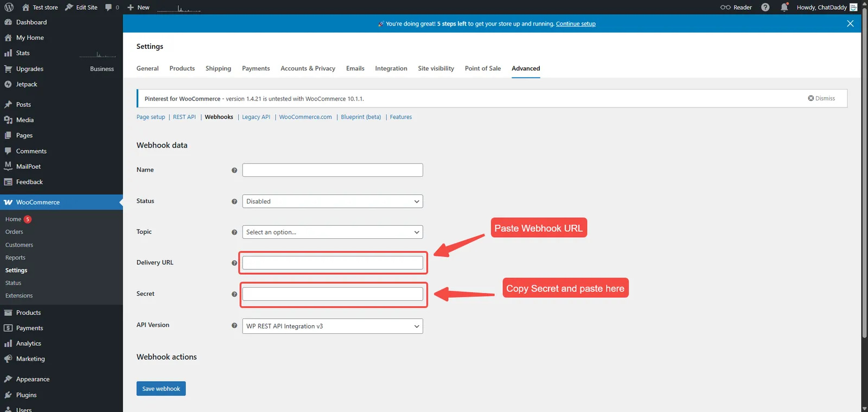Click the help question mark in toolbar
Viewport: 868px width, 412px height.
pos(765,7)
